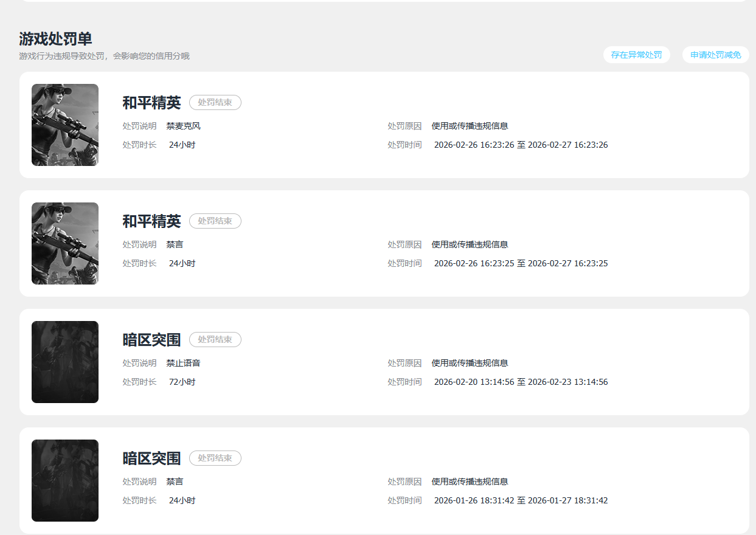Select the 72小时 duration value
756x535 pixels.
pyautogui.click(x=182, y=382)
